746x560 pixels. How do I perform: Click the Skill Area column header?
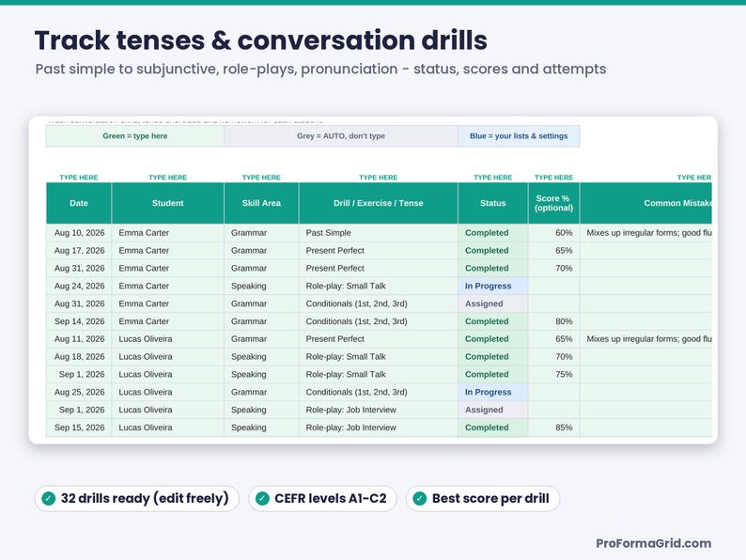coord(261,203)
